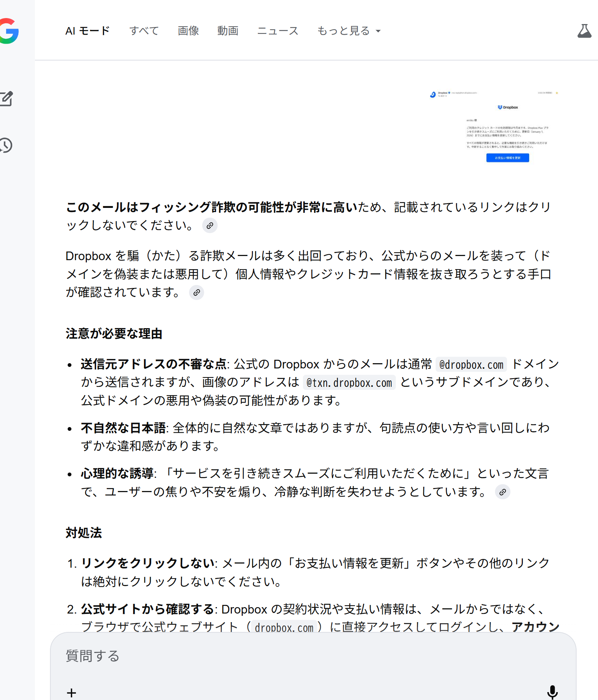Screen dimensions: 598x700
Task: Open the Labs flask icon
Action: coord(584,31)
